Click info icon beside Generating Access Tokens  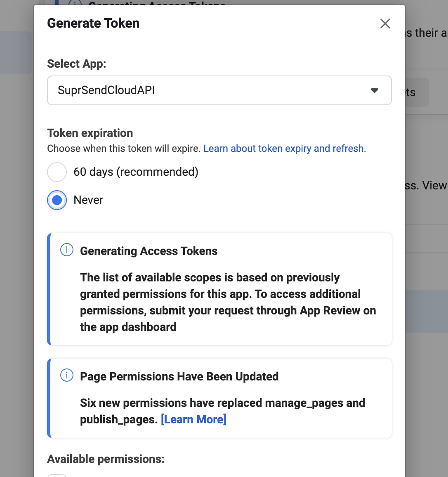point(67,250)
